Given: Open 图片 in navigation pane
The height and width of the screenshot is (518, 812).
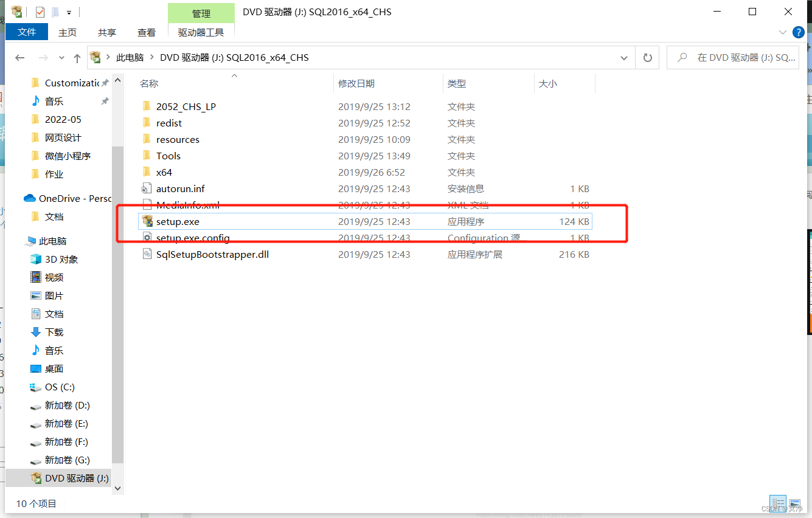Looking at the screenshot, I should (x=54, y=295).
